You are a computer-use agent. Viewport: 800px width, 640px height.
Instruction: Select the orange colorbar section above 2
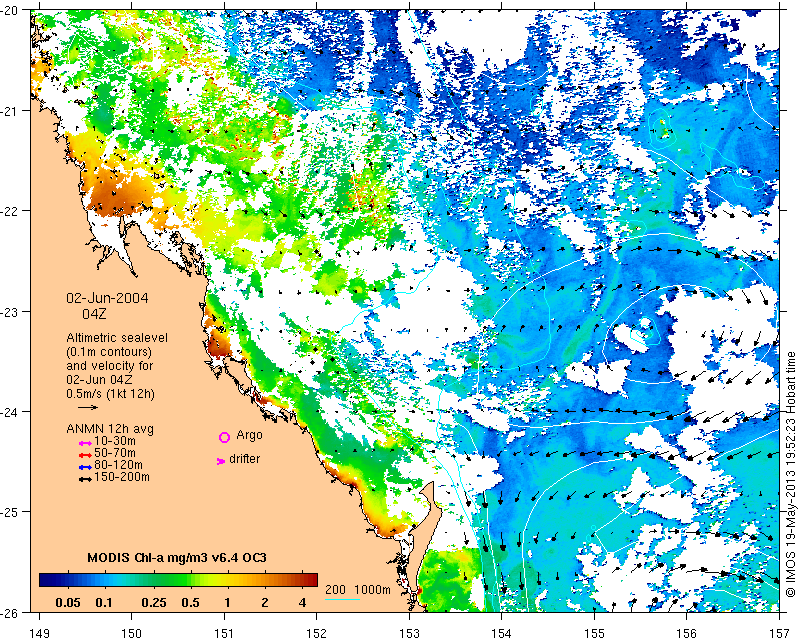264,580
